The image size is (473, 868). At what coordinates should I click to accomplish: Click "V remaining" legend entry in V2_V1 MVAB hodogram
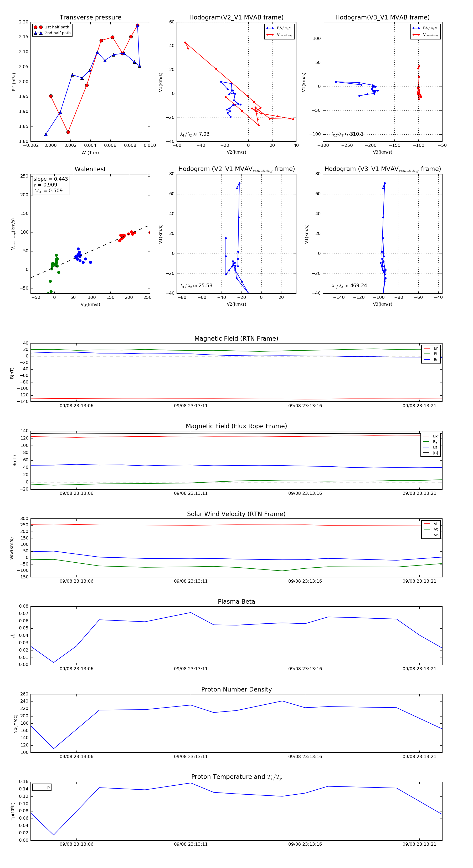(279, 35)
